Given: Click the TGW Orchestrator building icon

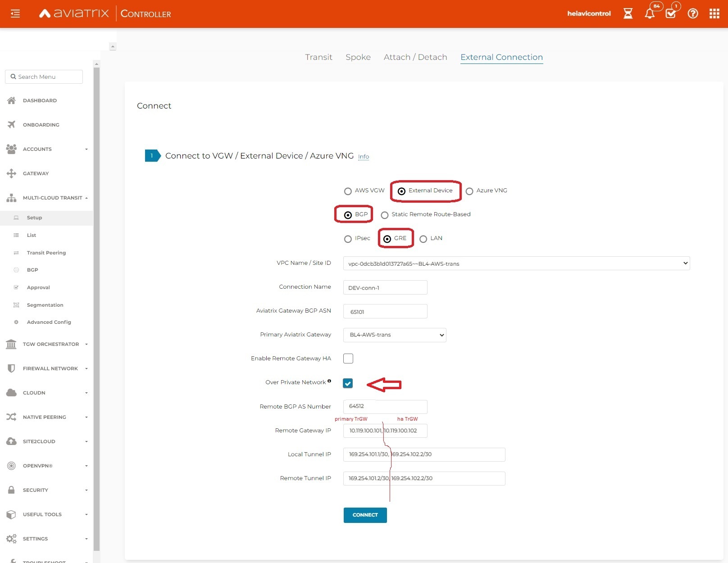Looking at the screenshot, I should click(x=12, y=344).
